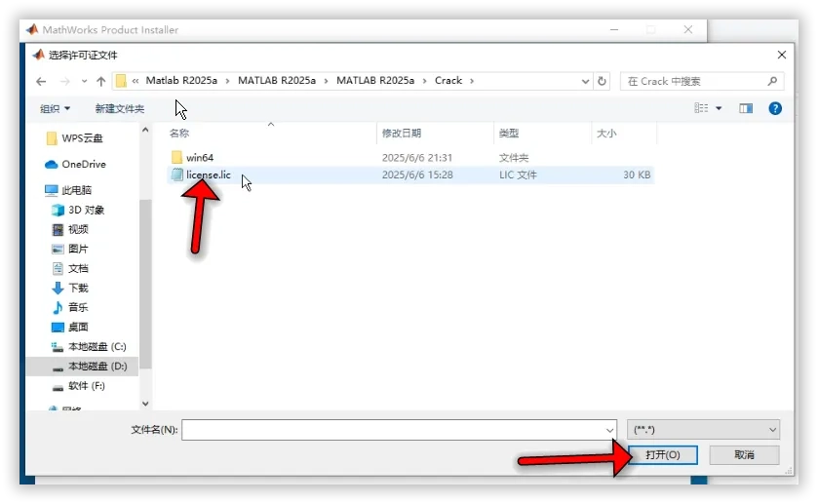Open help with the question mark

(775, 108)
